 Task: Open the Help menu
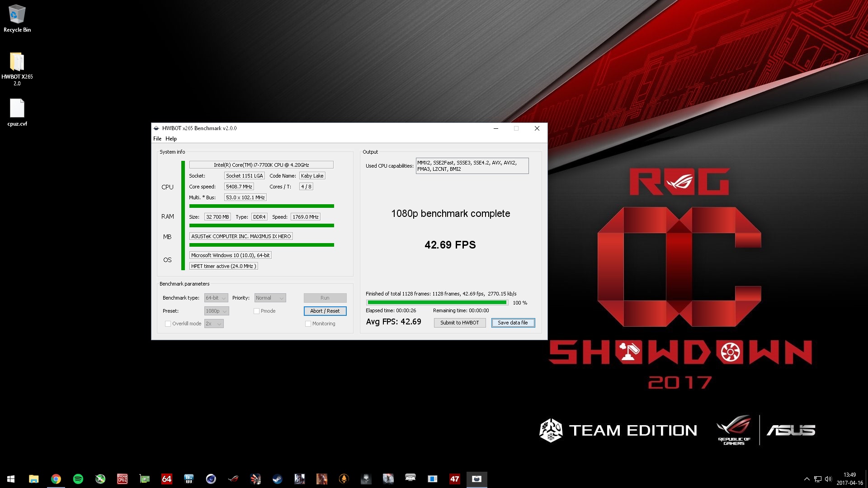171,139
